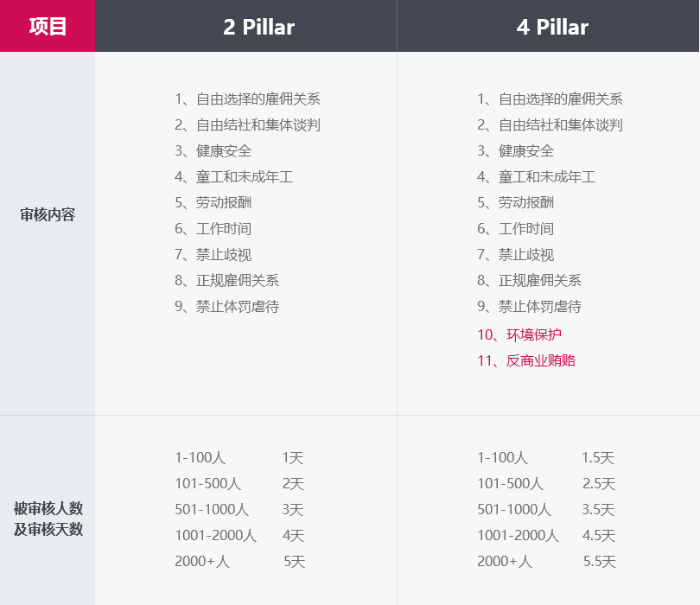The width and height of the screenshot is (700, 605).
Task: Select the 4 Pillar column header
Action: click(552, 27)
